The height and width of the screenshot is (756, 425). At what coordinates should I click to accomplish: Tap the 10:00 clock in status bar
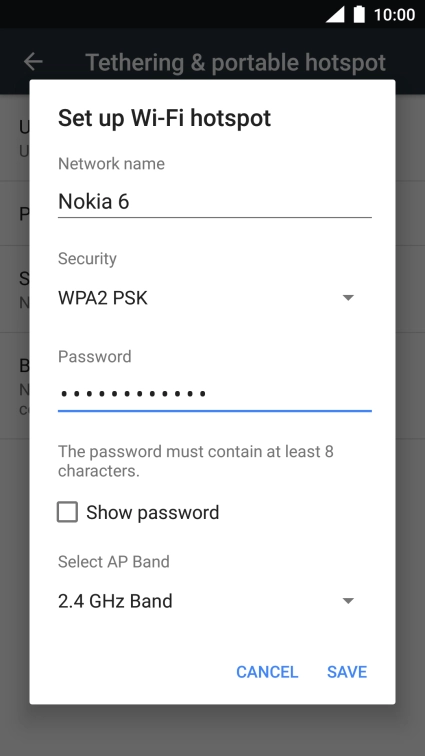[394, 15]
